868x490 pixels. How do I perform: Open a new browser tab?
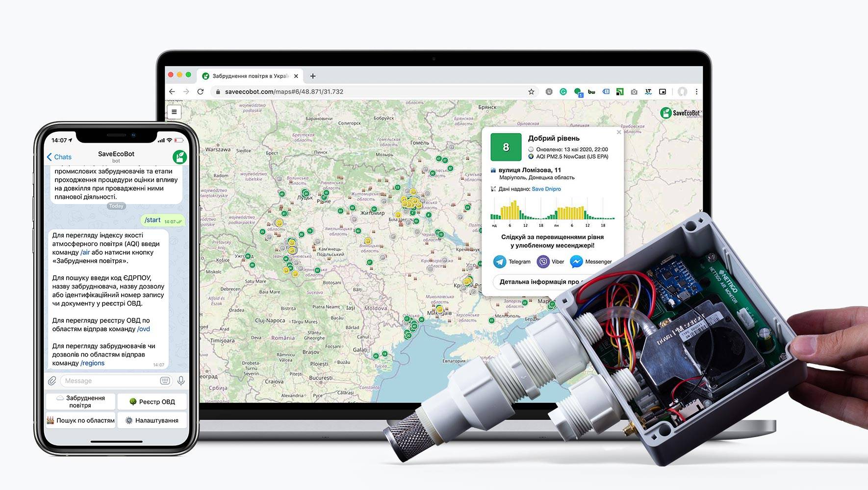[x=313, y=76]
